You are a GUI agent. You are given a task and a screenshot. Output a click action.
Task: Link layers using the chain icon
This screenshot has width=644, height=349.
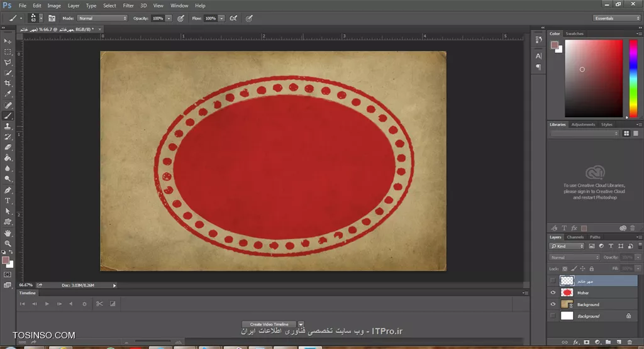[x=565, y=342]
